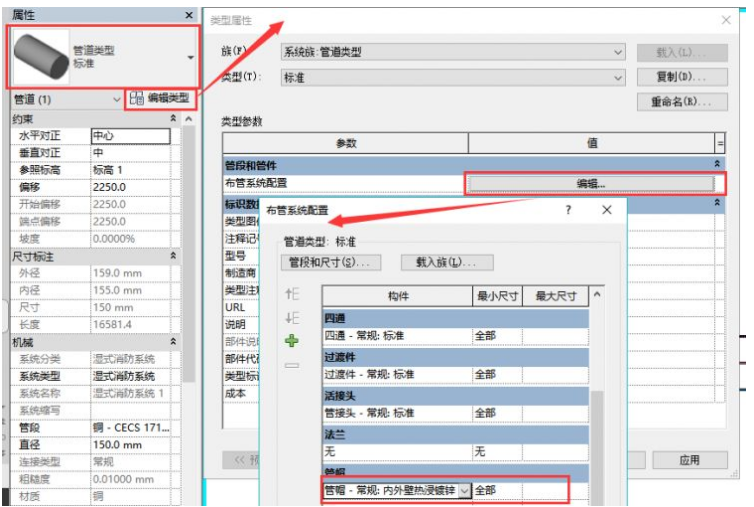This screenshot has width=754, height=507.
Task: Click the URL parameter row
Action: pyautogui.click(x=241, y=307)
